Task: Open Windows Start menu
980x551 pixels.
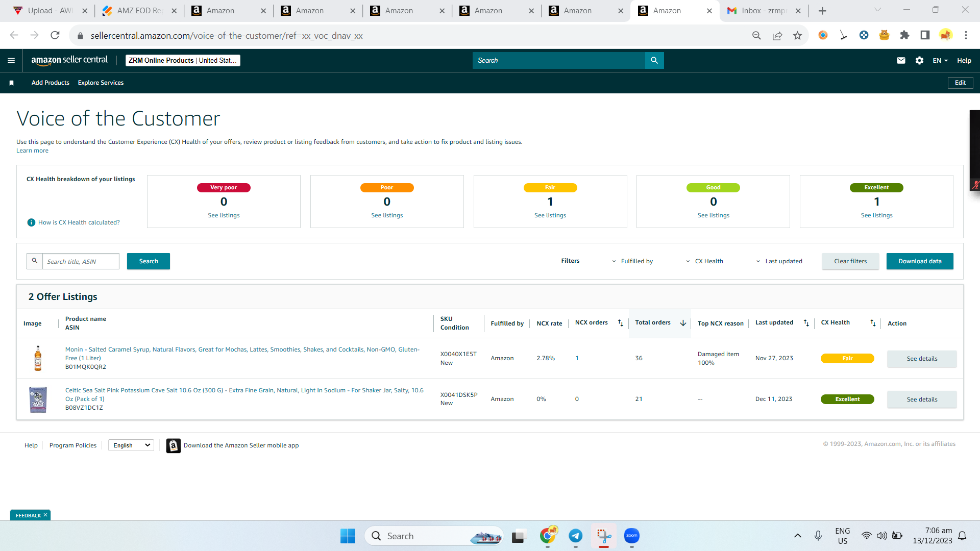Action: pos(348,536)
